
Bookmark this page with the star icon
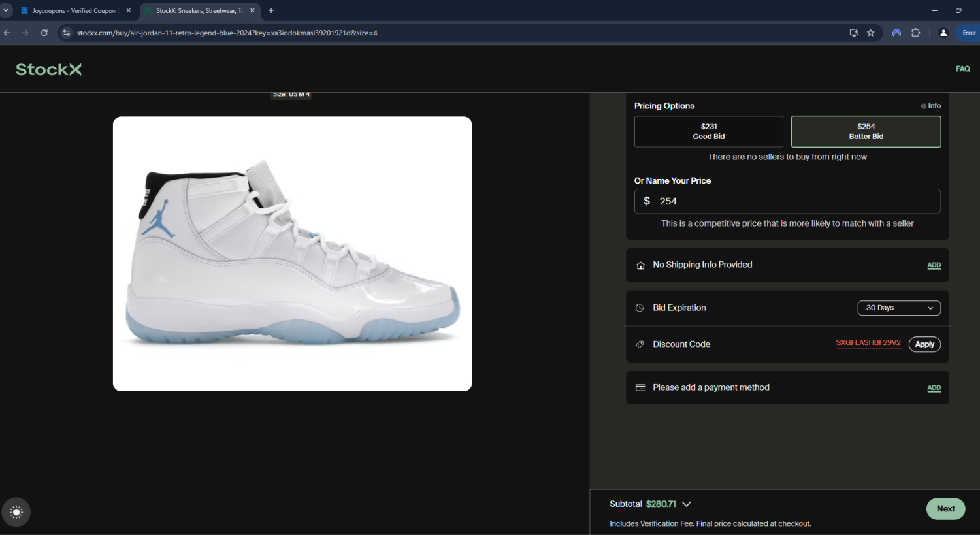(x=870, y=33)
